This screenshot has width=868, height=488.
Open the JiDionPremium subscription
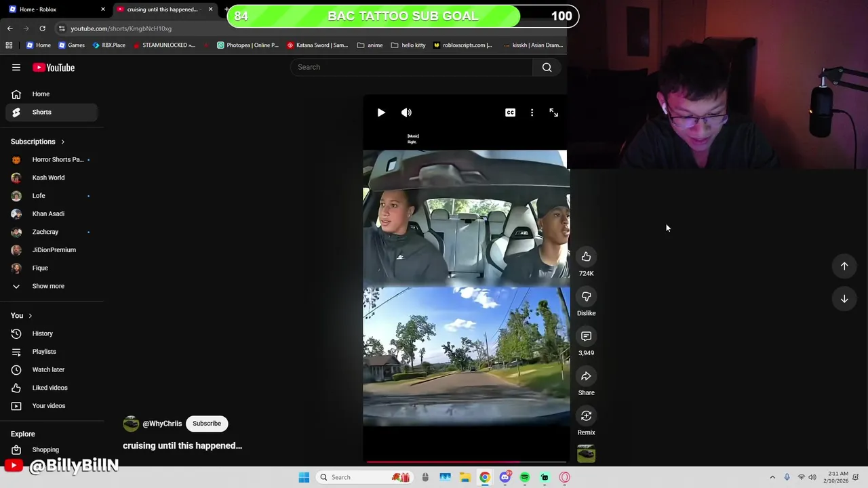pyautogui.click(x=52, y=250)
